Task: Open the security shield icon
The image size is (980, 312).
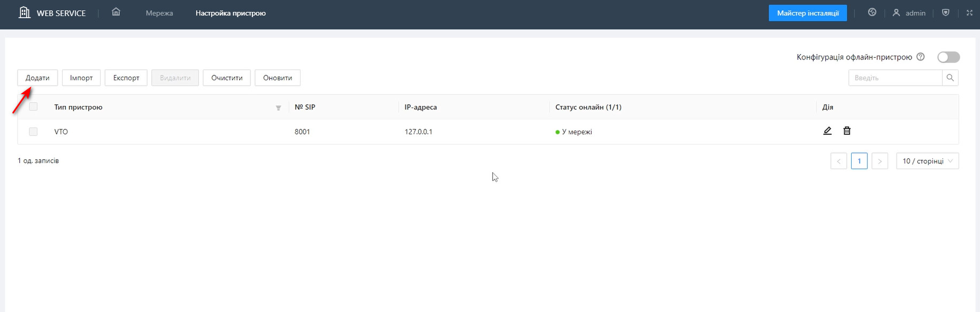Action: tap(945, 12)
